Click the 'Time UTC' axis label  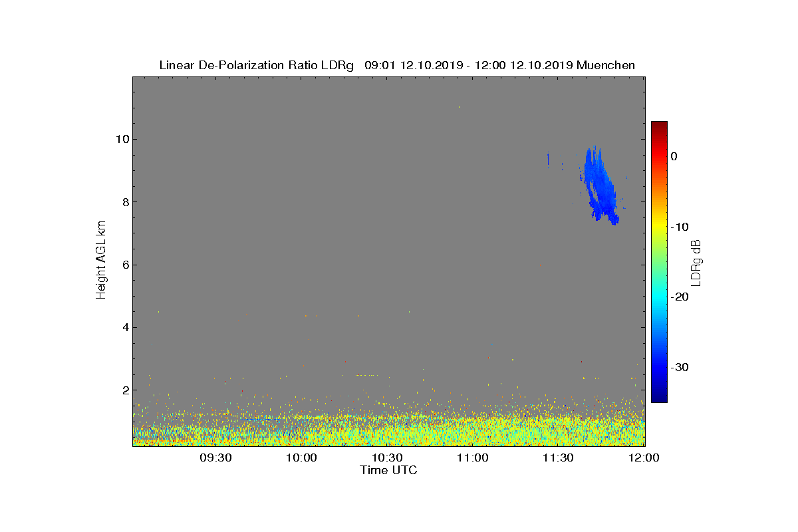pyautogui.click(x=389, y=470)
